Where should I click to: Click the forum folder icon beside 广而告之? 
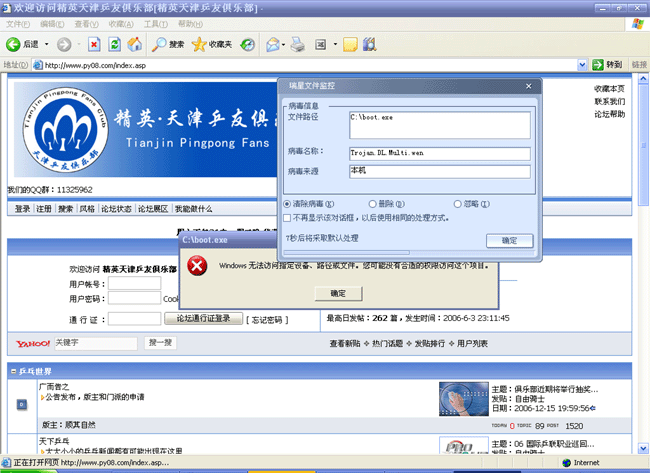point(22,404)
